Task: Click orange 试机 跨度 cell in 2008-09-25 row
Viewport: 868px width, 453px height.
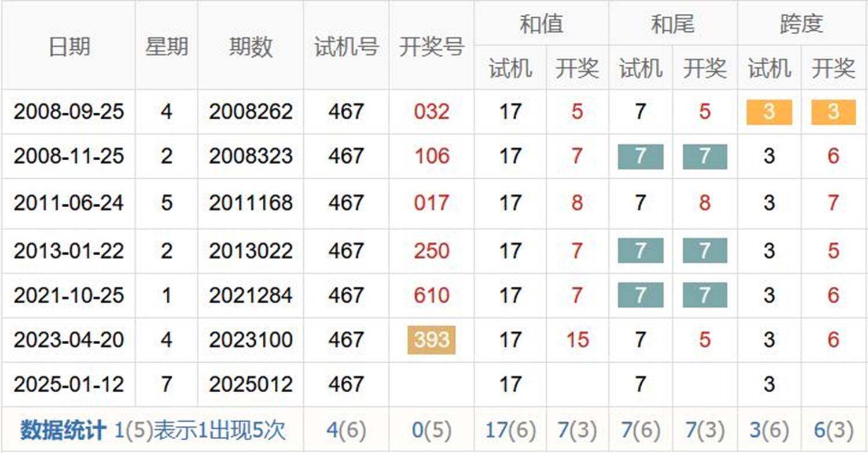Action: [768, 112]
